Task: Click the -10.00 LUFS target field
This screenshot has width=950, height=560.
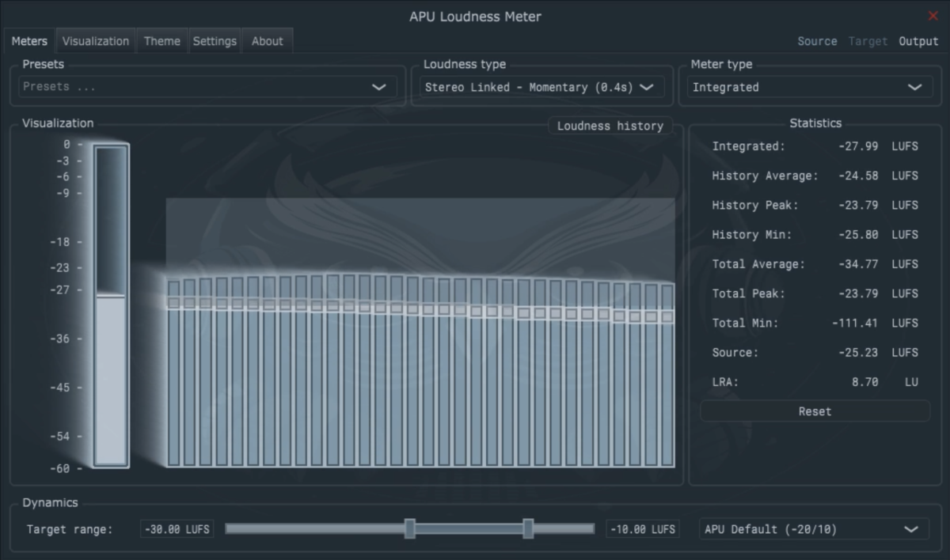Action: click(x=642, y=529)
